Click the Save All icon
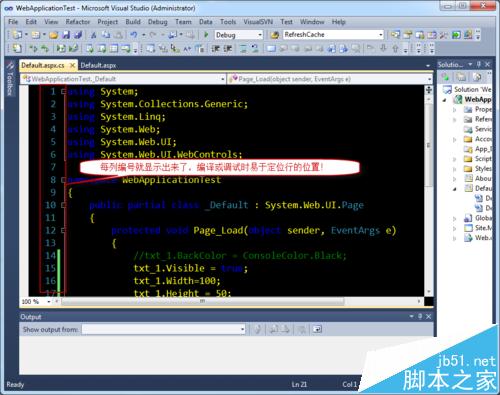The width and height of the screenshot is (500, 395). click(78, 35)
